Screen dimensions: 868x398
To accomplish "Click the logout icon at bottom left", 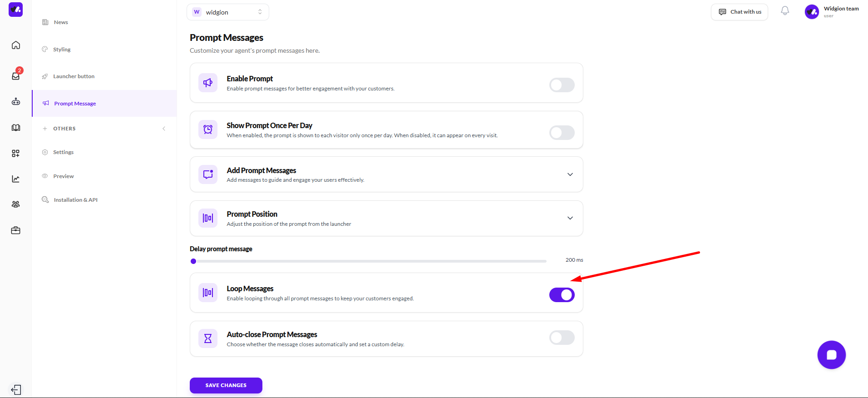I will coord(16,390).
